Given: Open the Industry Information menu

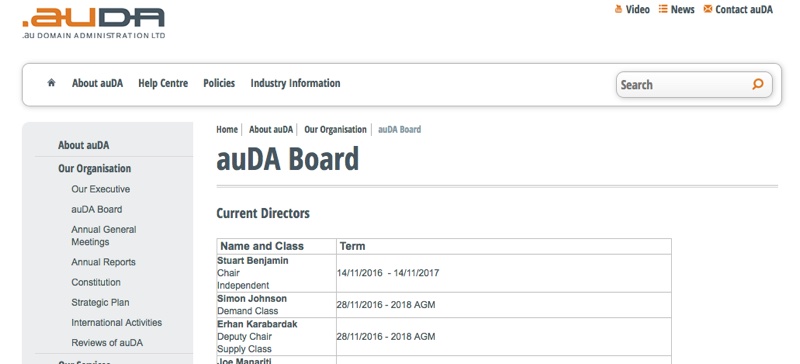Looking at the screenshot, I should point(295,83).
